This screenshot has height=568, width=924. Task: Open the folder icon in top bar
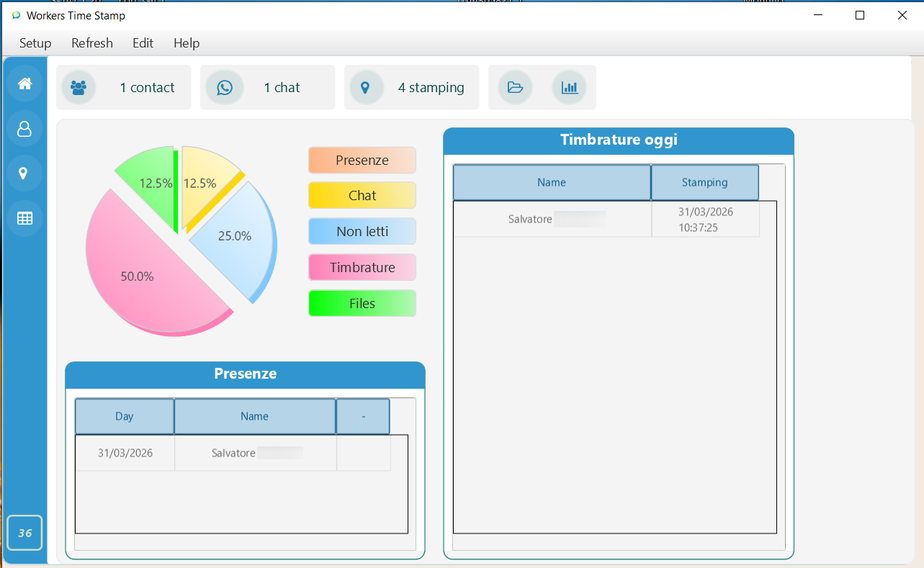pos(515,88)
